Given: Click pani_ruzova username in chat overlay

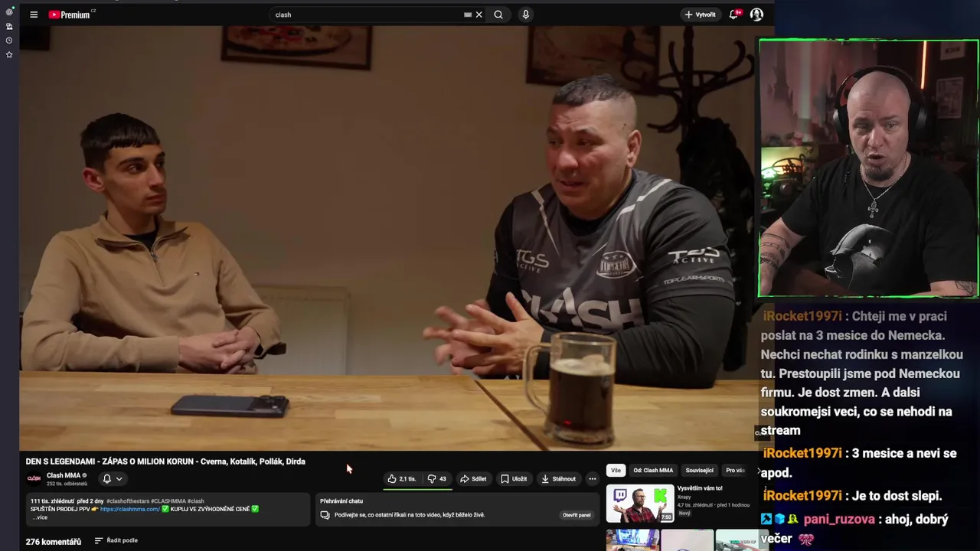Looking at the screenshot, I should [x=840, y=519].
